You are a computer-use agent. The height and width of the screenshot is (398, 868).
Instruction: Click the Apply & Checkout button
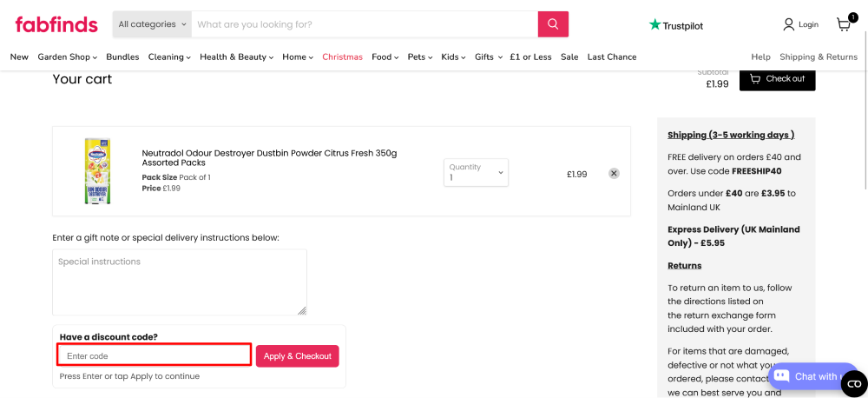[x=297, y=356]
